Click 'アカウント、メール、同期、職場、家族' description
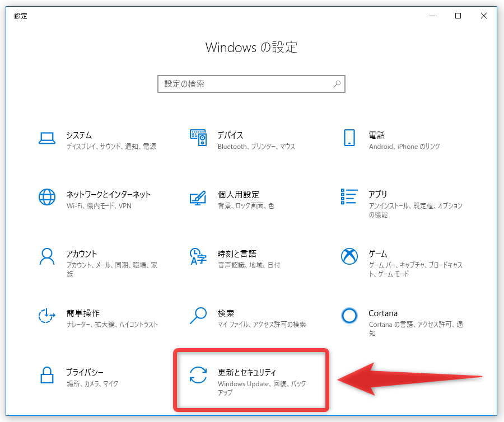The width and height of the screenshot is (504, 422). 112,269
